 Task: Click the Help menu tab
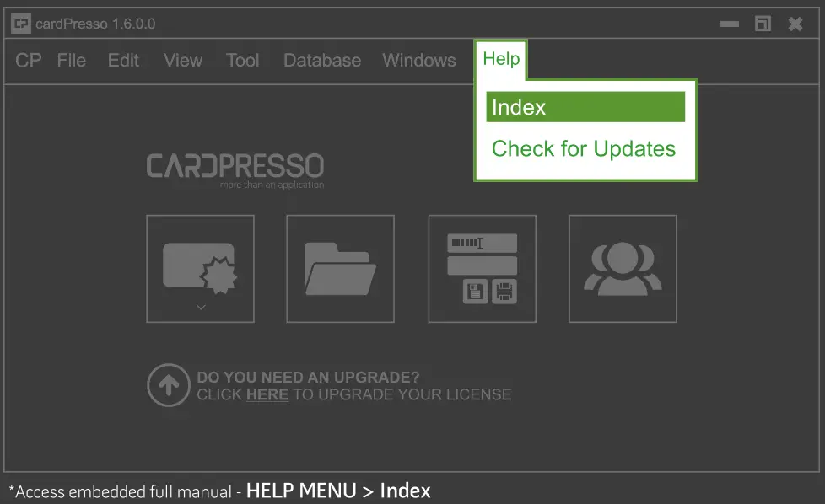click(x=501, y=59)
